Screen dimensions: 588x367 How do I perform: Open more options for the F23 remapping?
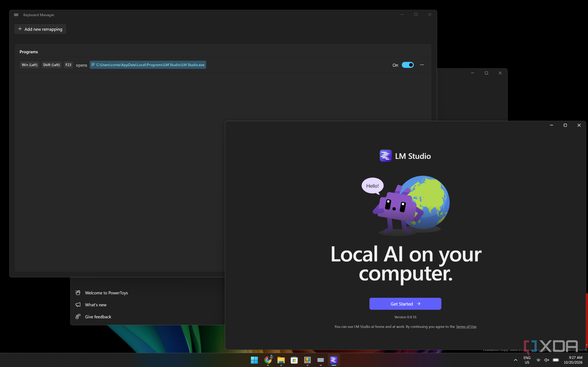pos(422,65)
